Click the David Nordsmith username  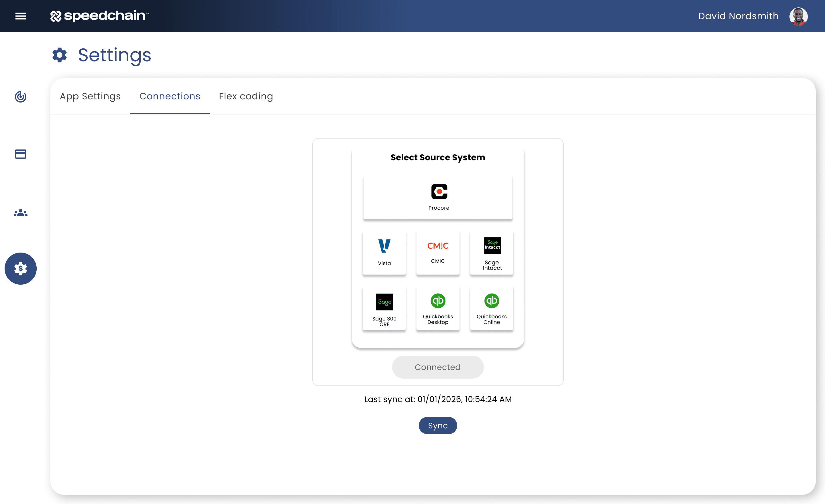click(x=738, y=16)
